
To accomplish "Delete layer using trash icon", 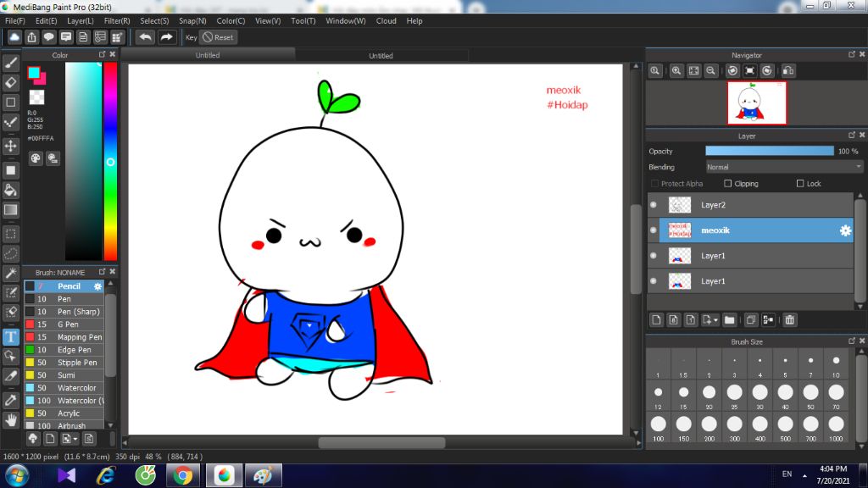I will [790, 319].
